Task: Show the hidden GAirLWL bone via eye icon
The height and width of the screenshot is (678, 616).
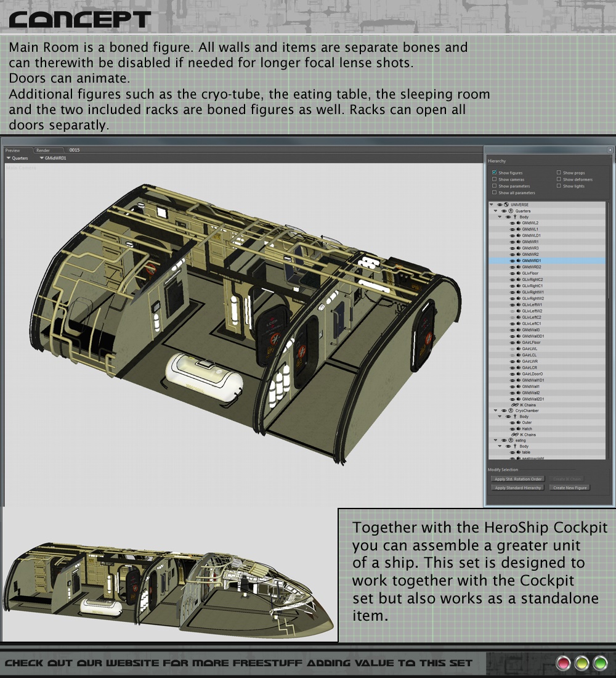Action: coord(513,348)
